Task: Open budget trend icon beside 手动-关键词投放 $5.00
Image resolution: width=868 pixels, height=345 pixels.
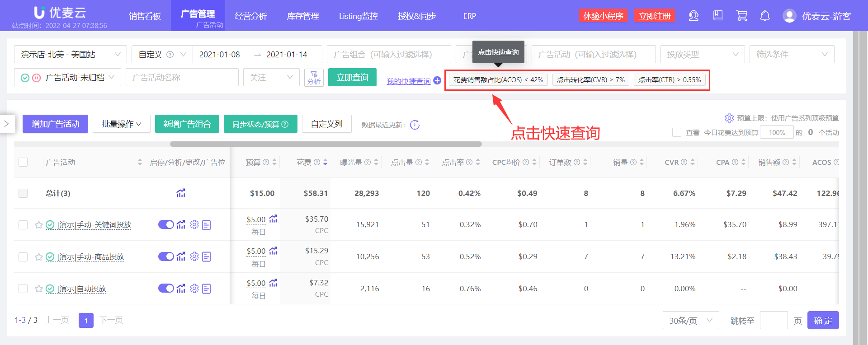Action: coord(273,219)
